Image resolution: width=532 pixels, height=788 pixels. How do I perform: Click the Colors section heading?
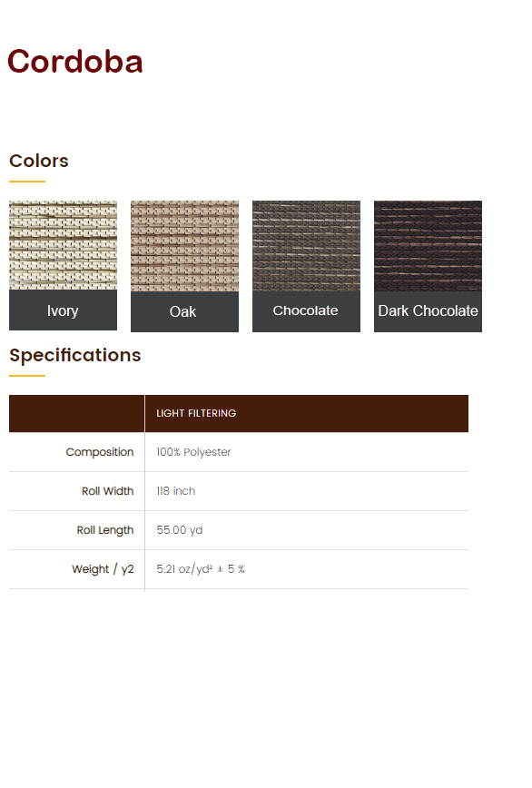[39, 161]
